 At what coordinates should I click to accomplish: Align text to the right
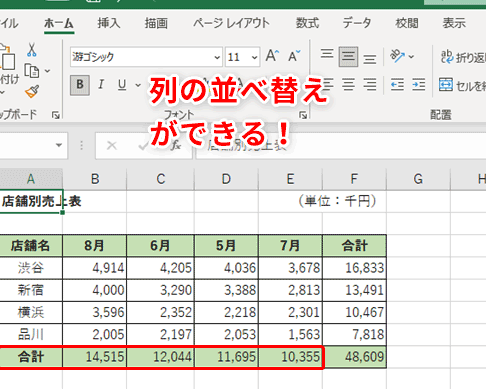(x=370, y=85)
